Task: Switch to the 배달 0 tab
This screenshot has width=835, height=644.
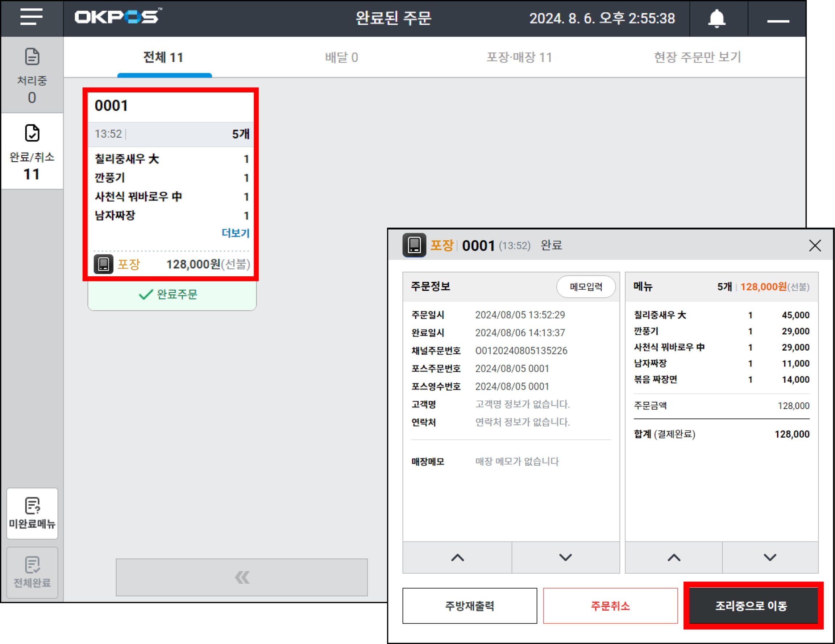Action: pyautogui.click(x=341, y=57)
